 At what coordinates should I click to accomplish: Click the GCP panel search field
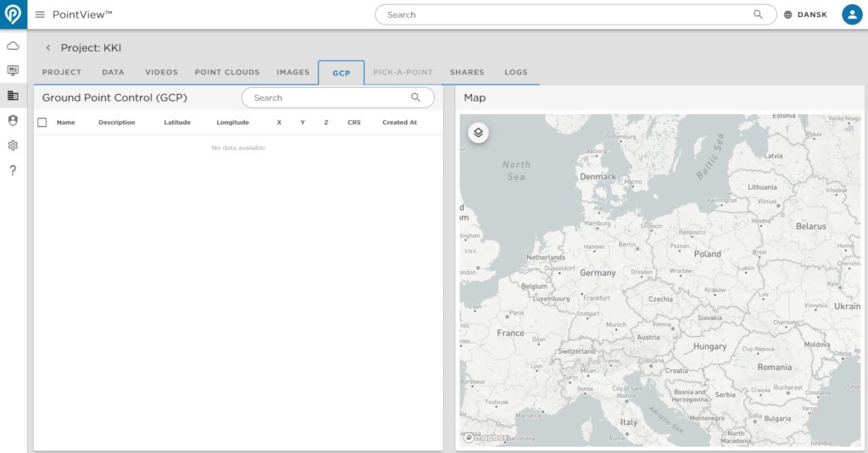tap(329, 98)
